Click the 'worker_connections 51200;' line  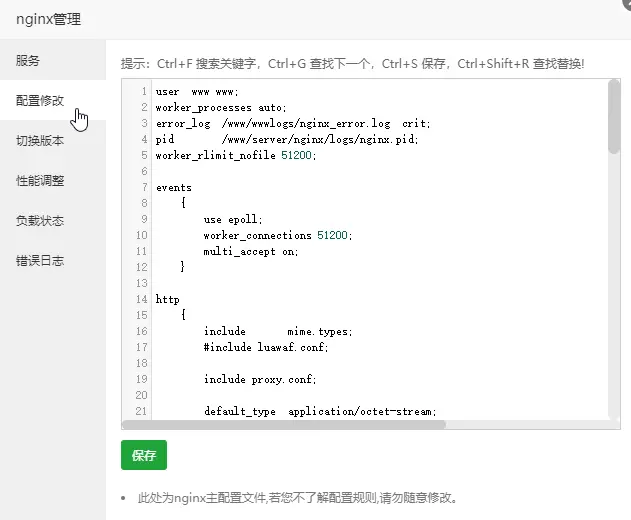click(x=278, y=235)
